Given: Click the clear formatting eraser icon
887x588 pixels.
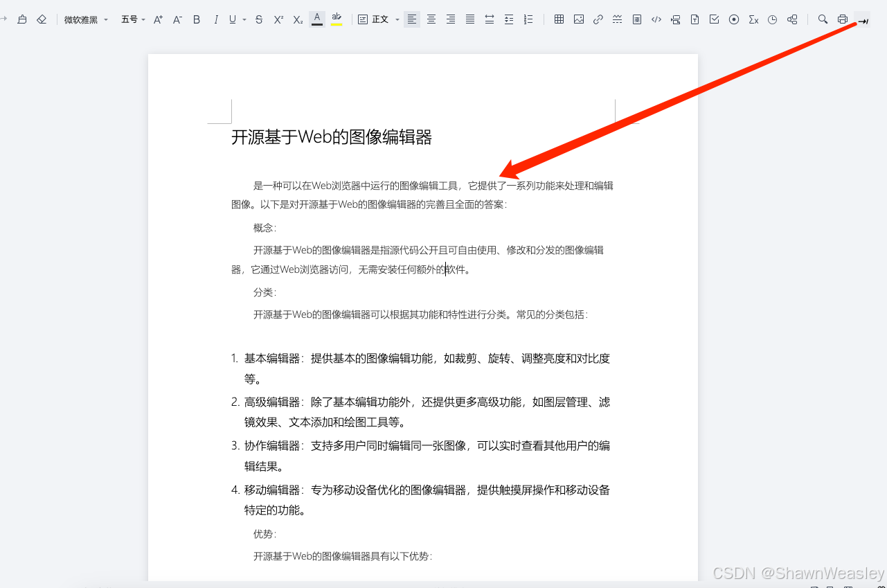Looking at the screenshot, I should (x=42, y=19).
